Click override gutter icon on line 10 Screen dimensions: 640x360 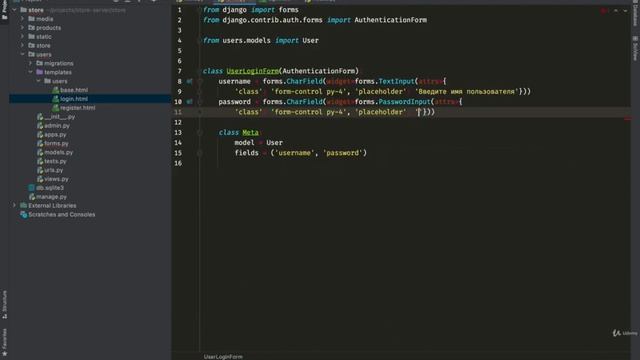189,102
